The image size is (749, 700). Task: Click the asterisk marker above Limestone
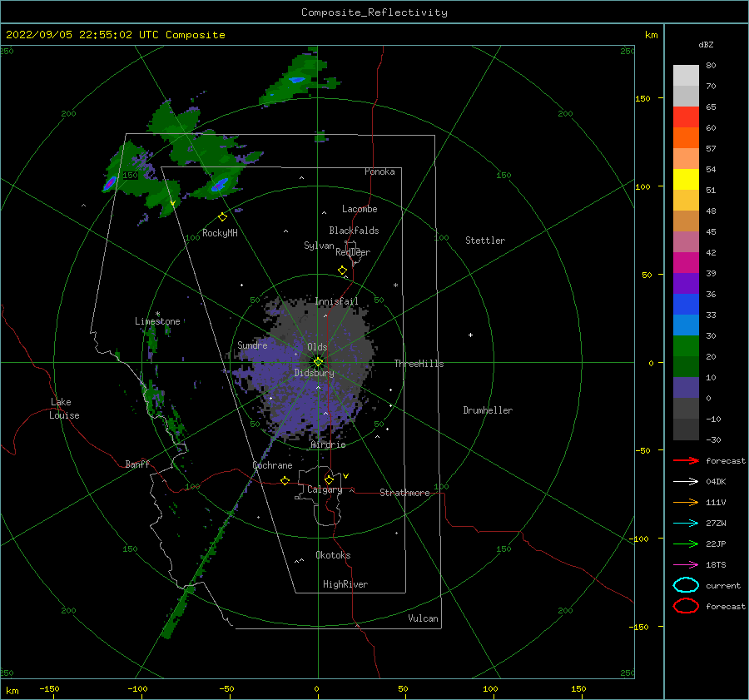click(x=157, y=314)
